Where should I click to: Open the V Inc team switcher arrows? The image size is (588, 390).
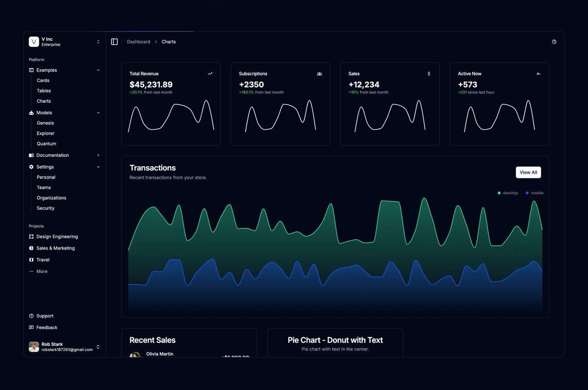[98, 42]
